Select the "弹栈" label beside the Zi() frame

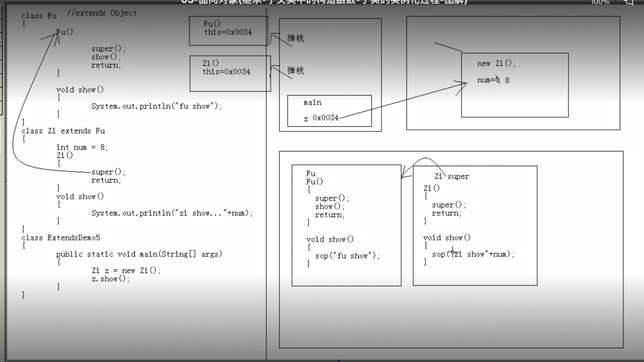pos(296,70)
